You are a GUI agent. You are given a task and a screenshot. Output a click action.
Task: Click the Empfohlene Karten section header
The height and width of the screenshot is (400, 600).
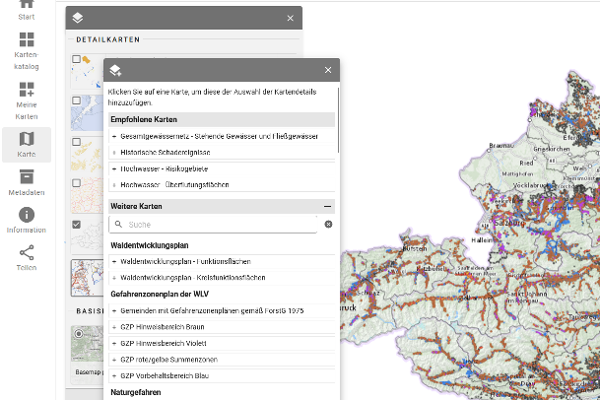(x=222, y=119)
